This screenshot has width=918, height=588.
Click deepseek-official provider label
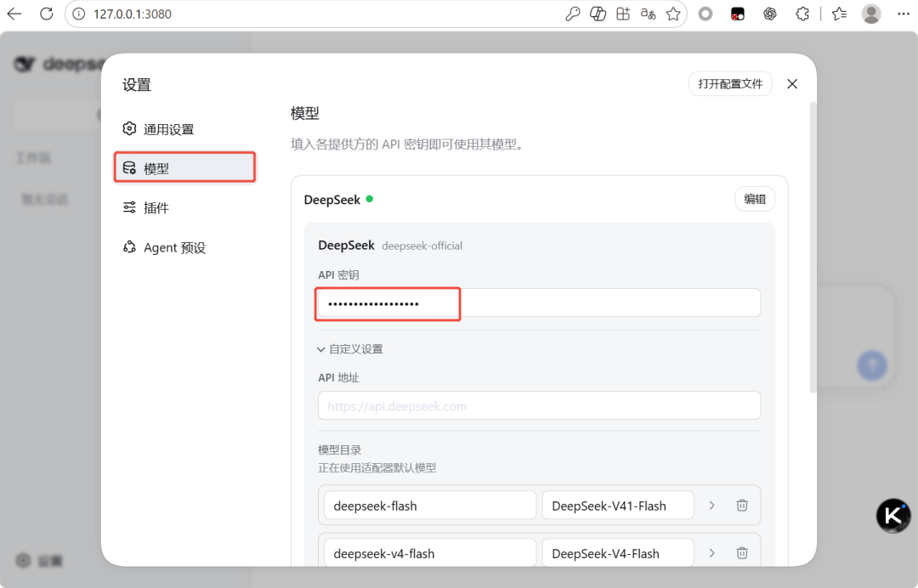pos(422,246)
